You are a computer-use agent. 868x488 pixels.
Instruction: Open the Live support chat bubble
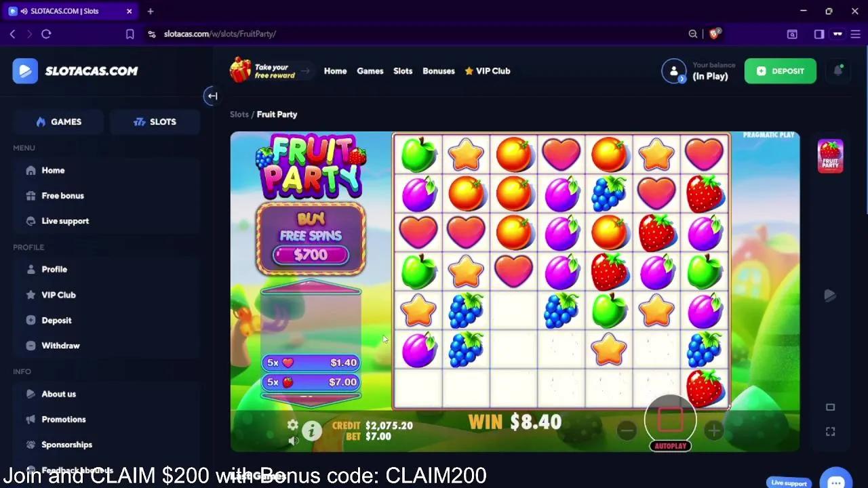coord(836,480)
